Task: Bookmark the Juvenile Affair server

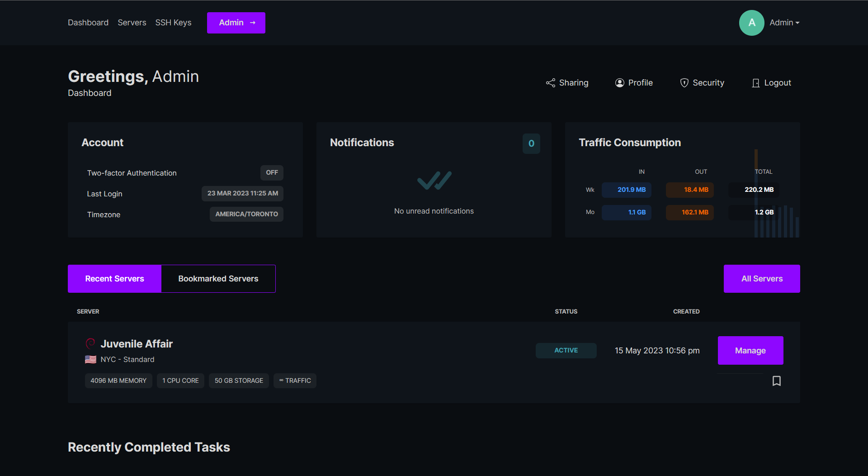Action: tap(777, 381)
